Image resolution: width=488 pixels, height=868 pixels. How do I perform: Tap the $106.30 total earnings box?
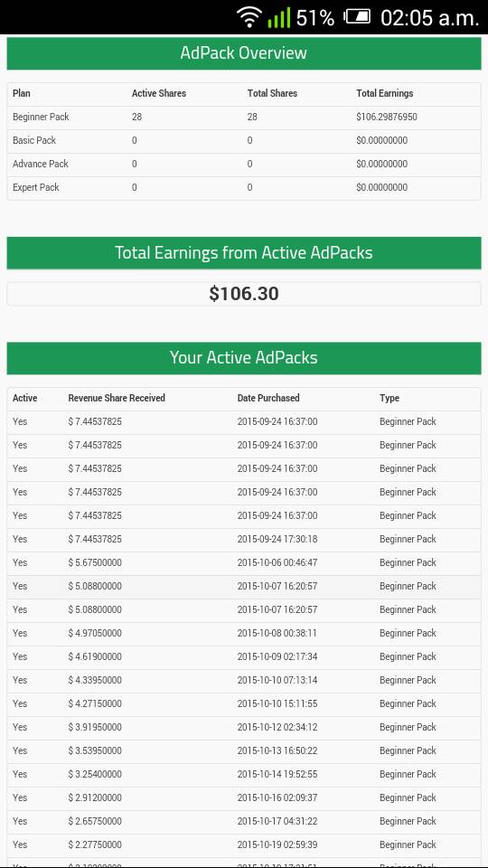[244, 293]
